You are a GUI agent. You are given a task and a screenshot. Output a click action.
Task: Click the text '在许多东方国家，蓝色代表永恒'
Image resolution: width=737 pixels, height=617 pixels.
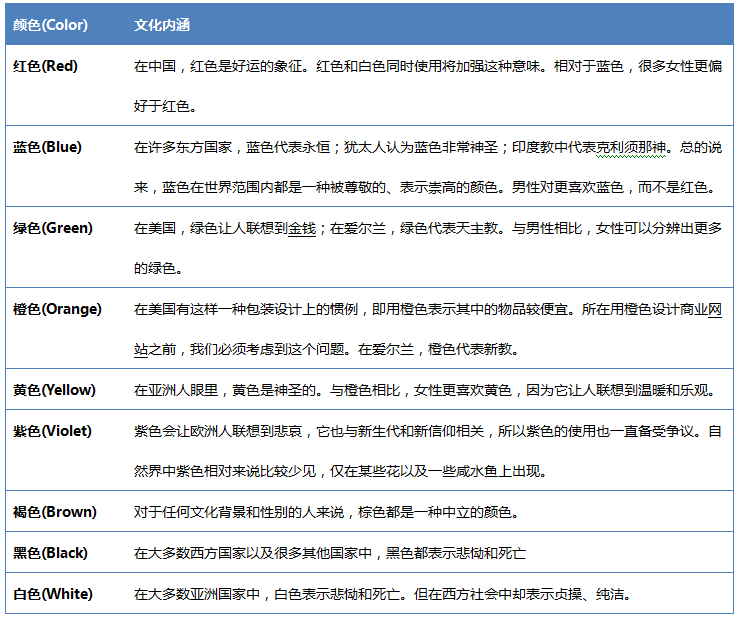point(232,148)
